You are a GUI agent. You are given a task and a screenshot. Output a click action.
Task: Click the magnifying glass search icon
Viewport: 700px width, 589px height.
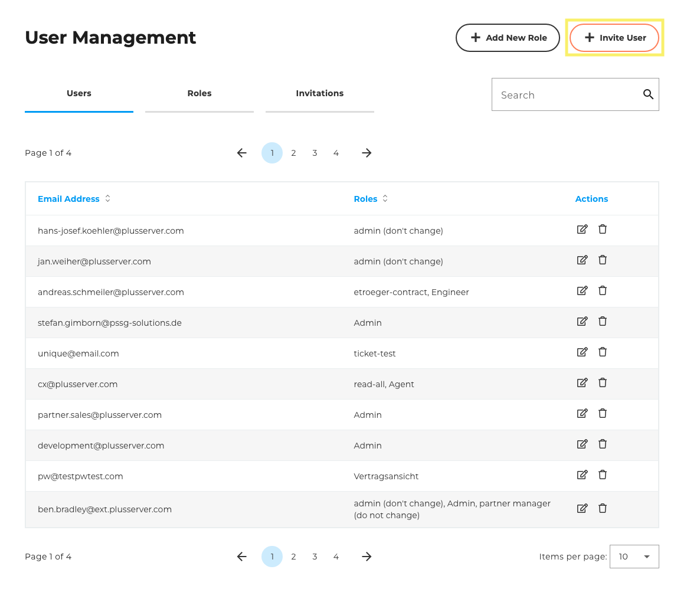[648, 94]
